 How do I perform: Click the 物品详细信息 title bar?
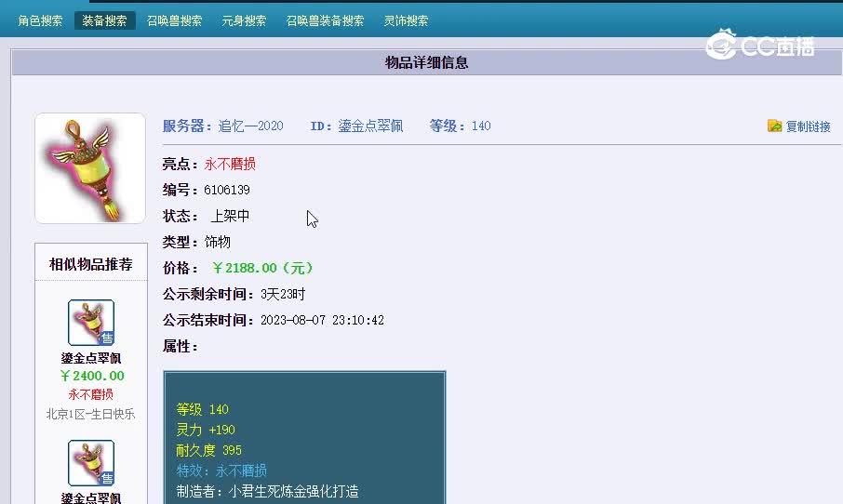[x=427, y=62]
